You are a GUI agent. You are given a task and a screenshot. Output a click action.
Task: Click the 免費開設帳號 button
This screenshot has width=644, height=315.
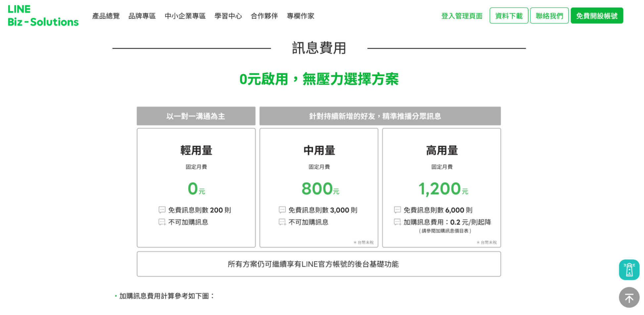597,16
